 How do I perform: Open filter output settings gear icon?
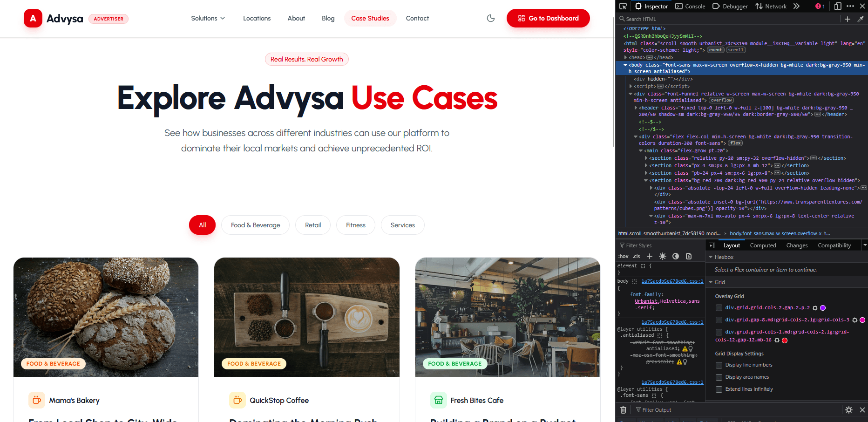pos(848,410)
